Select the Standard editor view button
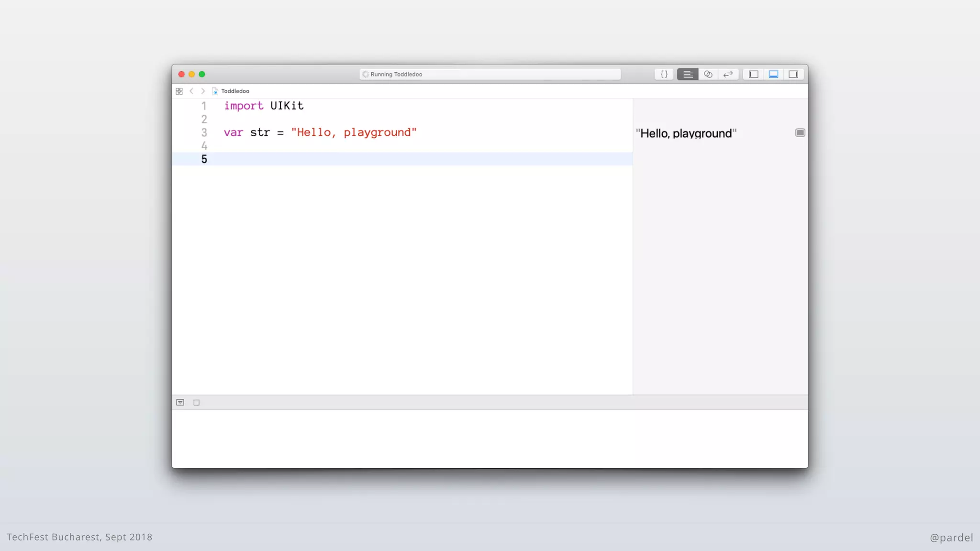Screen dimensions: 980x551 [688, 74]
